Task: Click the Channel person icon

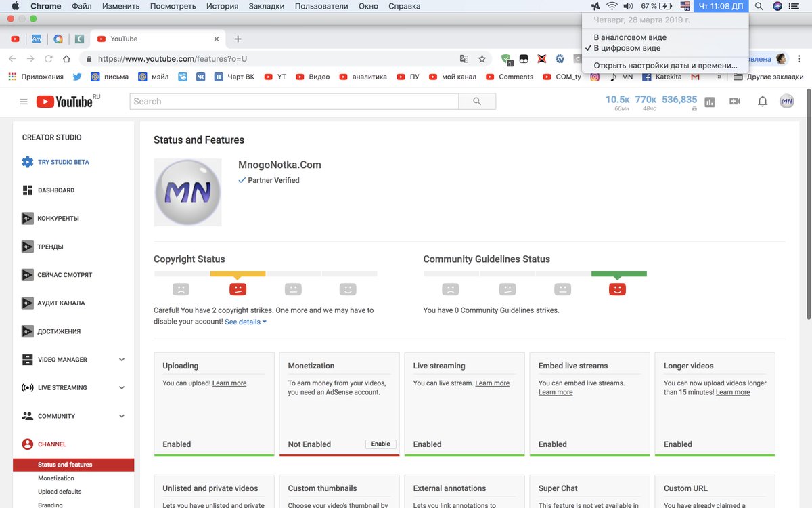Action: [x=27, y=444]
